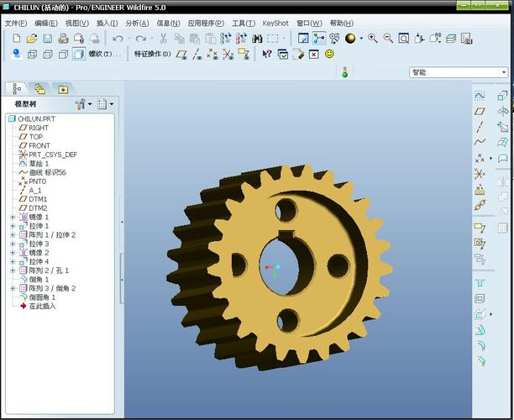514x420 pixels.
Task: Open model tree show options dropdown
Action: [106, 104]
